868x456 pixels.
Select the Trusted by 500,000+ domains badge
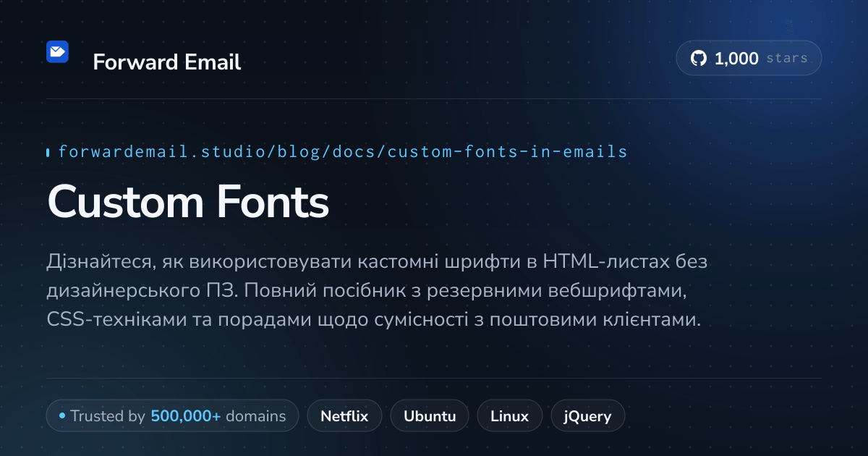coord(172,416)
